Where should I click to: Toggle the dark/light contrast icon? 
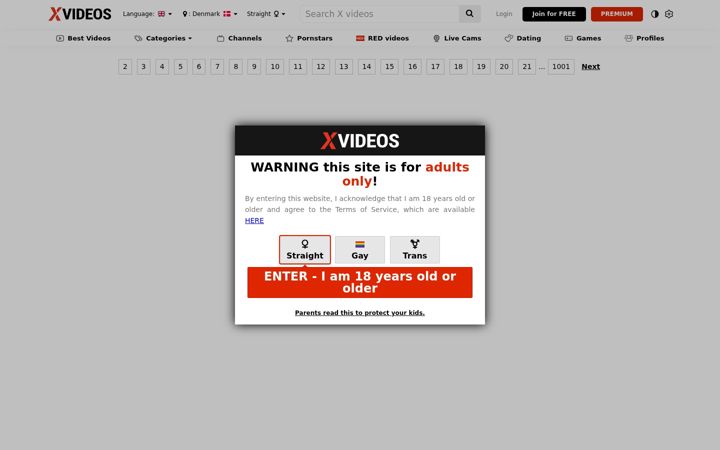pos(655,14)
